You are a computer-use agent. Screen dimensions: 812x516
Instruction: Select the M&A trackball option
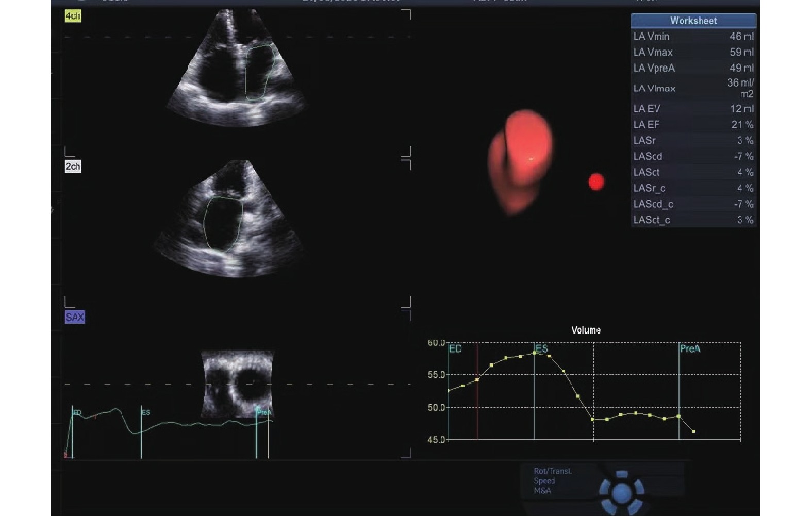542,491
